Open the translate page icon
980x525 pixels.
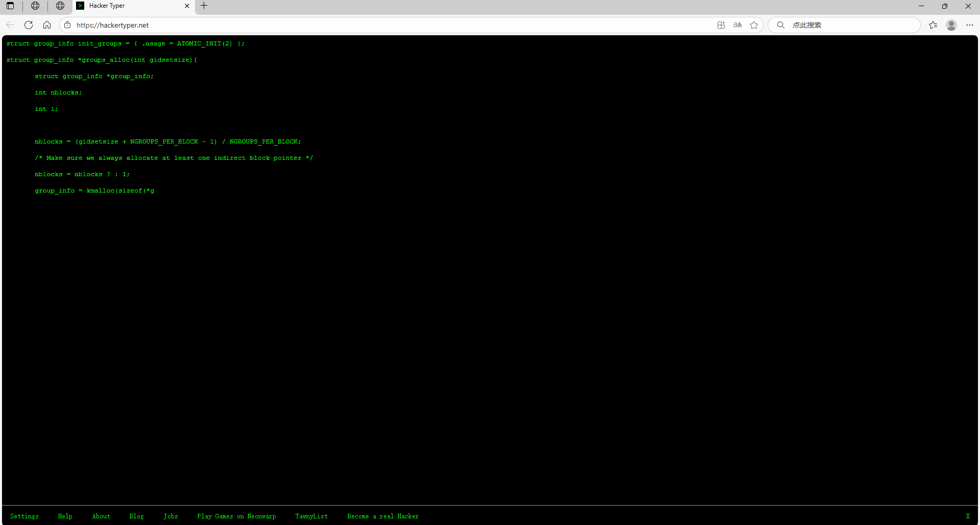(x=738, y=25)
